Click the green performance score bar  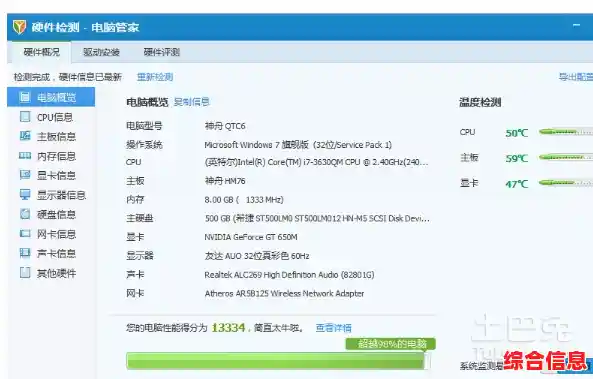pyautogui.click(x=278, y=361)
